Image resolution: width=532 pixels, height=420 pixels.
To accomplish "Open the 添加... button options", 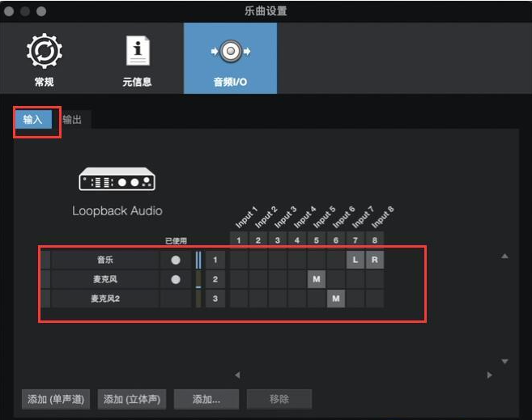I will [x=206, y=399].
